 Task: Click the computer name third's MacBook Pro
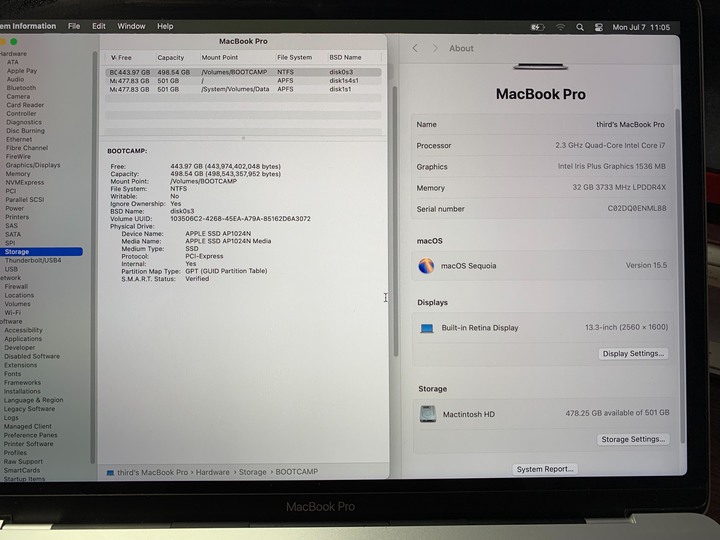[x=630, y=124]
